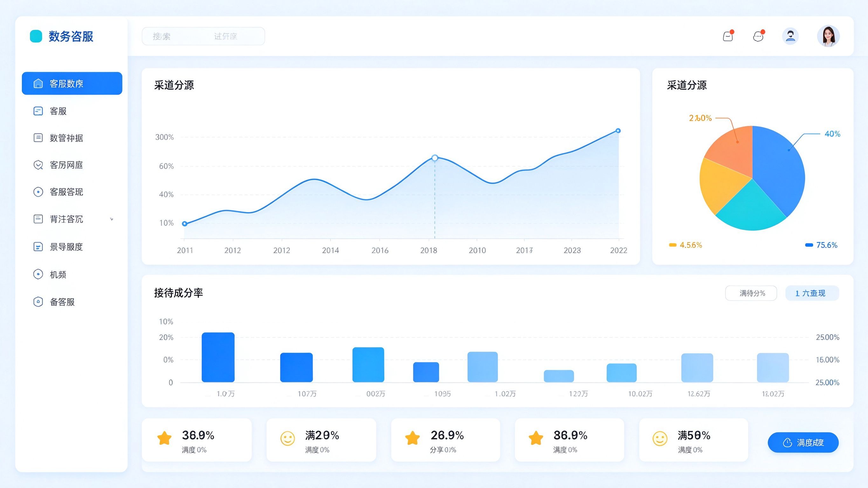Click the 满待分% filter button
Screen dimensions: 868x488
(x=751, y=293)
